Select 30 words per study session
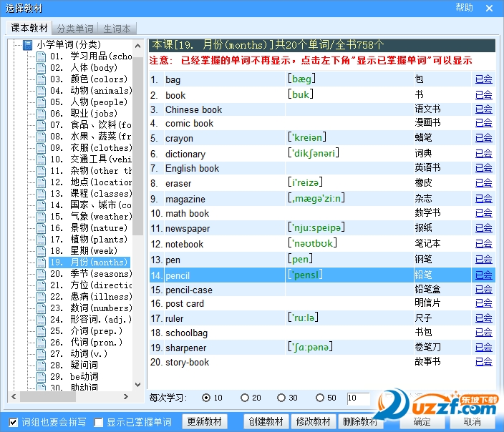The image size is (504, 432). coord(281,398)
